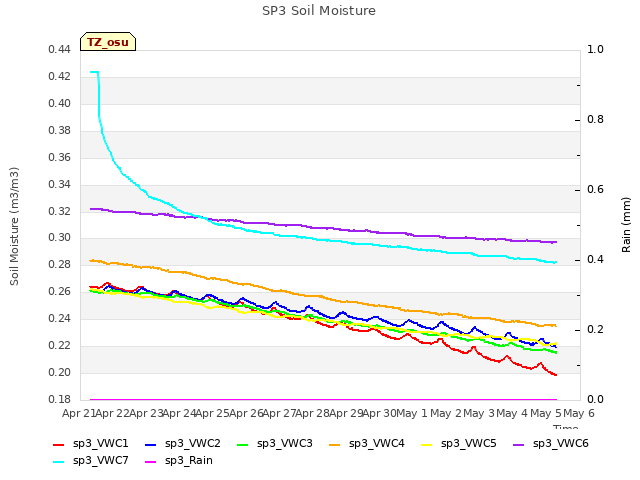
Task: Click the SP3 Soil Moisture chart title
Action: coord(319,11)
